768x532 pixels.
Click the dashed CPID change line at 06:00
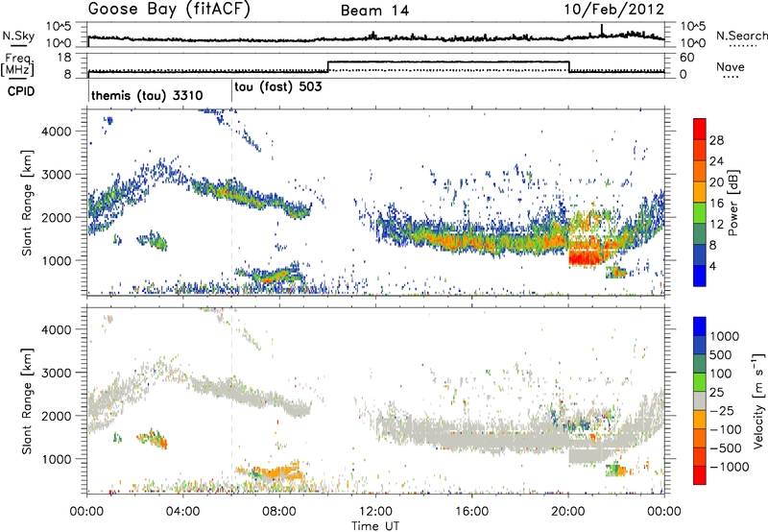point(231,202)
